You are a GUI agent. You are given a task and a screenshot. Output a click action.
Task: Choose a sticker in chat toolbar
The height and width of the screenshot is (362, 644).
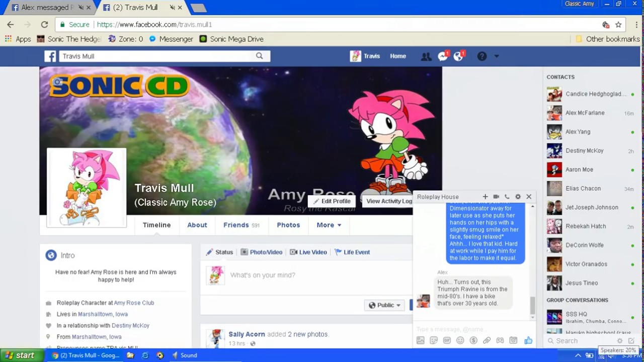click(434, 340)
